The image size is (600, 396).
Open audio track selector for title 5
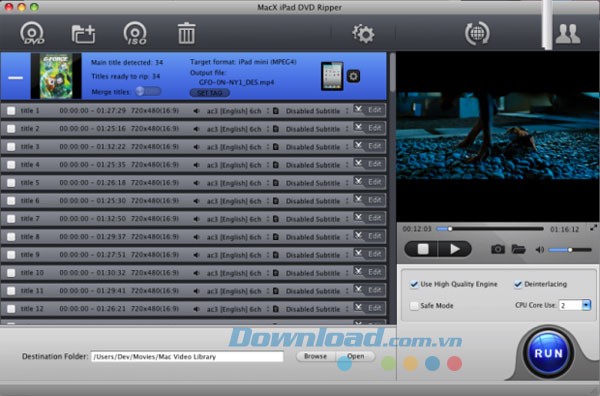238,183
